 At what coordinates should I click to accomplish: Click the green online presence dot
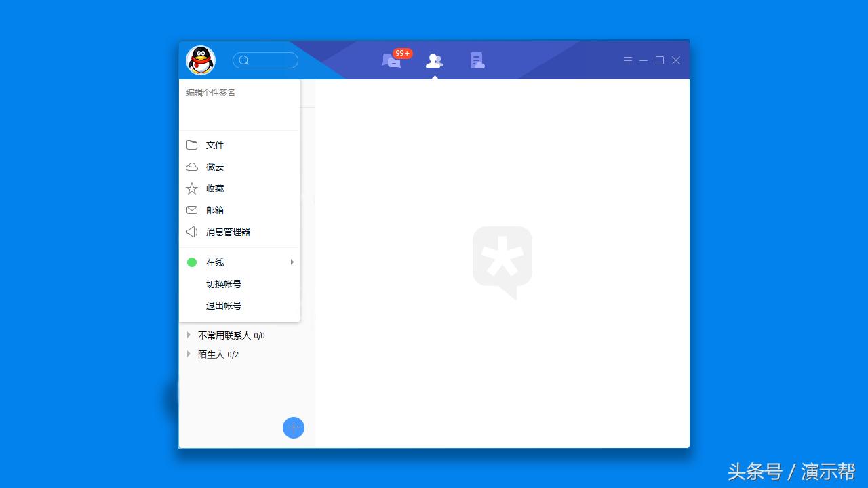(192, 262)
